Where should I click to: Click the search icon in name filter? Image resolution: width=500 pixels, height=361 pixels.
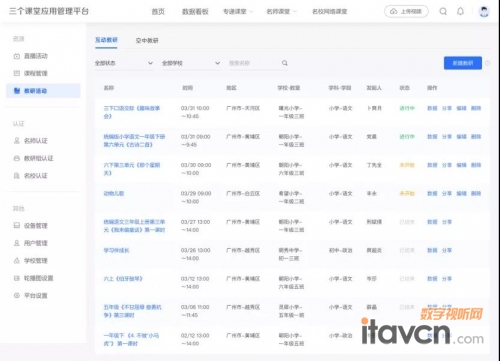pyautogui.click(x=285, y=63)
